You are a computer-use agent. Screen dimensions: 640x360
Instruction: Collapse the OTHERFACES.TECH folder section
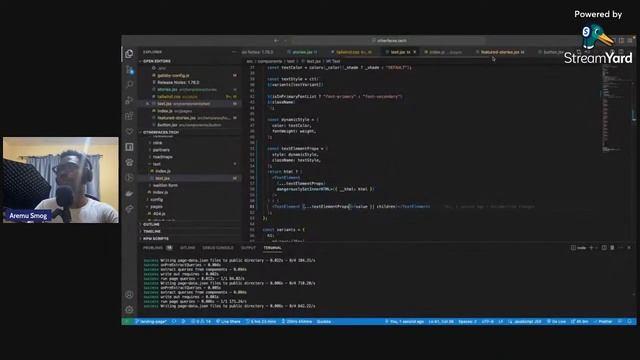161,132
